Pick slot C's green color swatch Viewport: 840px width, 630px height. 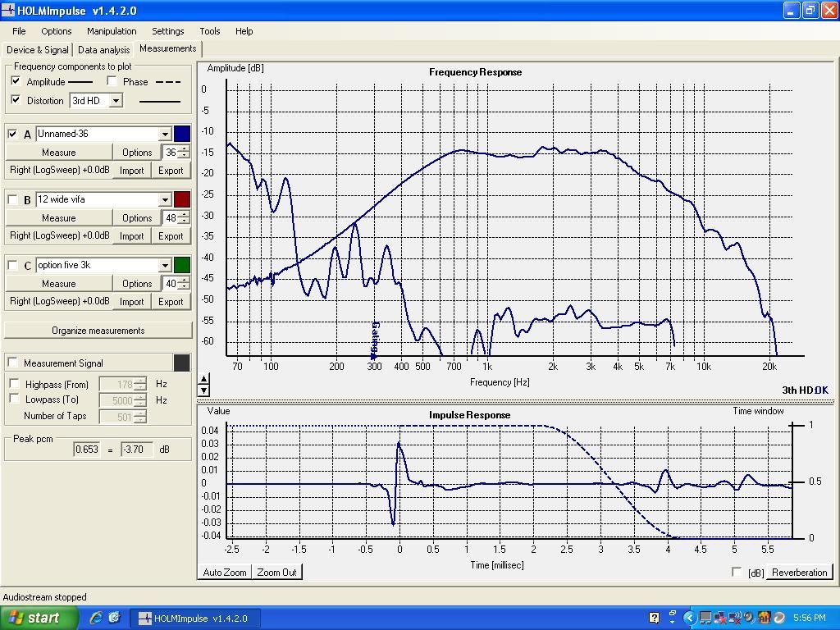(182, 265)
